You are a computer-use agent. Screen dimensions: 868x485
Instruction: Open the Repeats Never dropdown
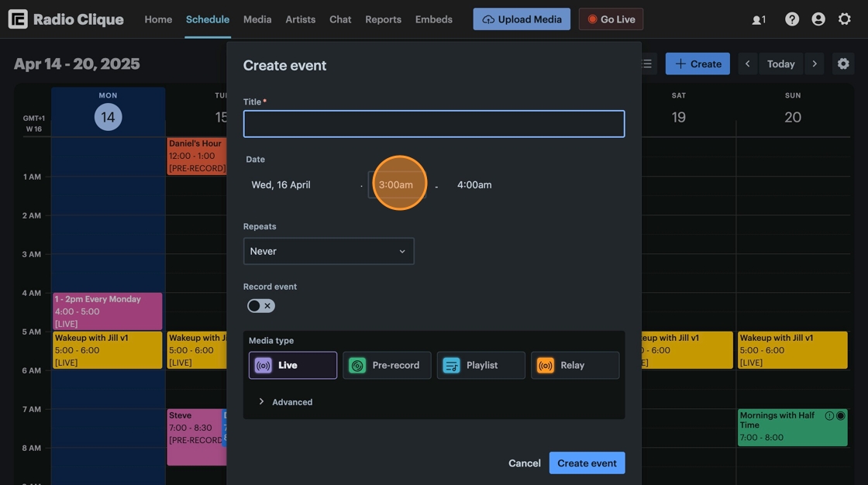point(329,251)
